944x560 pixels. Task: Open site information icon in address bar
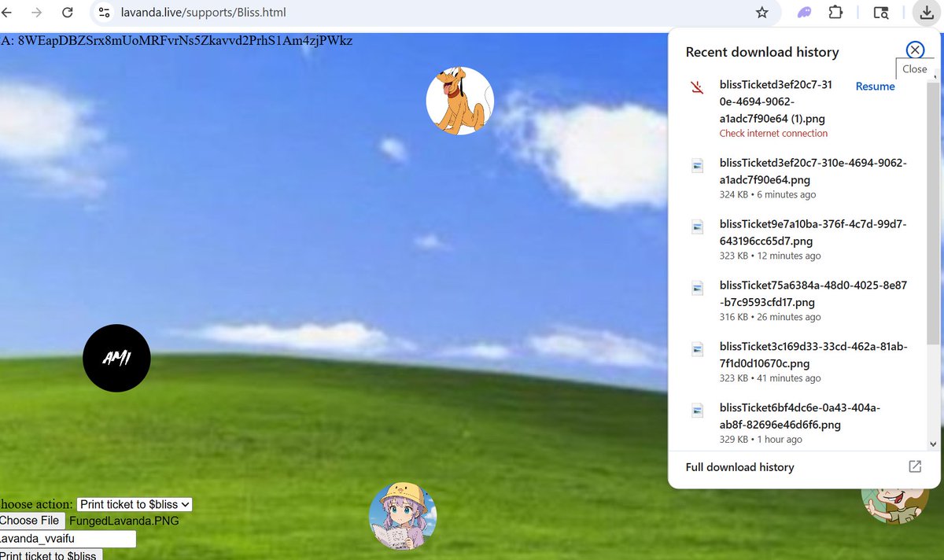(105, 13)
